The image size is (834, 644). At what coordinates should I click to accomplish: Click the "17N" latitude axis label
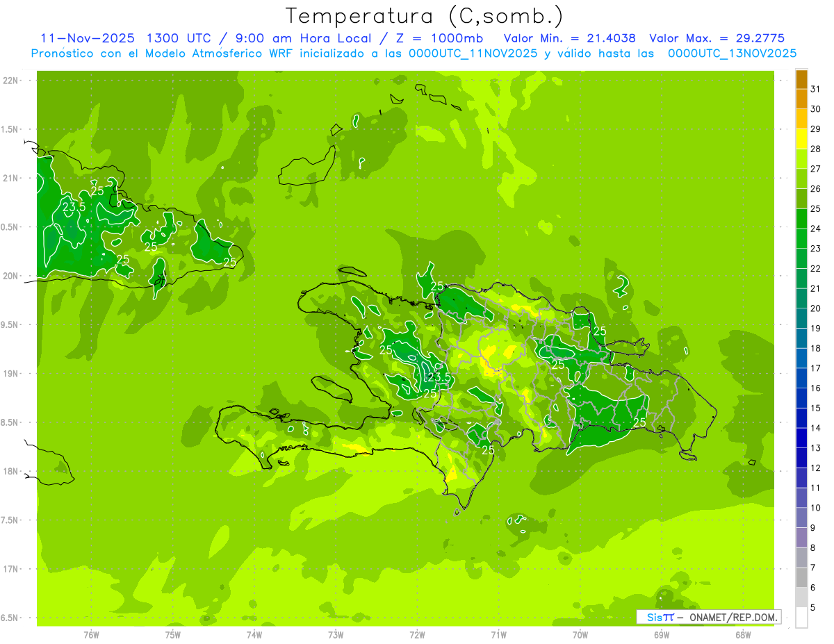(11, 569)
